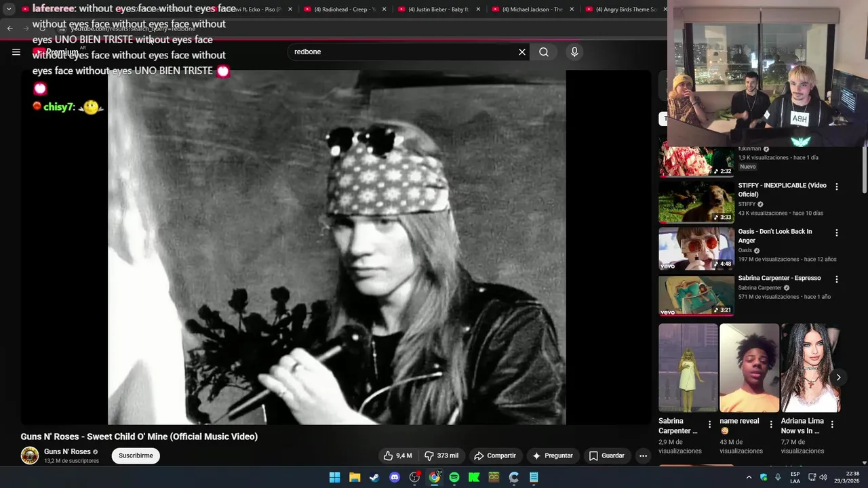Open options for the name reveal short

770,424
